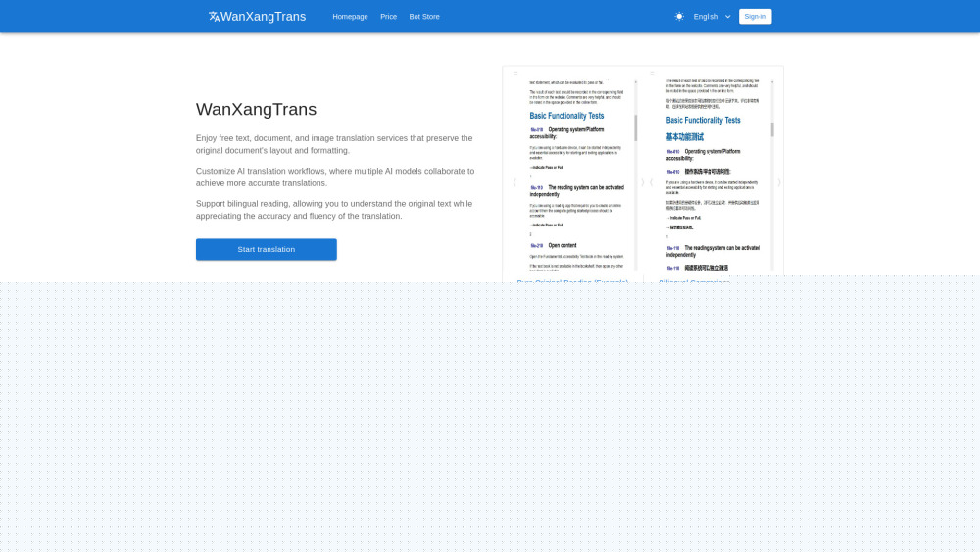This screenshot has height=552, width=980.
Task: Click the "Enjoy free text, document" paragraph
Action: coord(334,144)
